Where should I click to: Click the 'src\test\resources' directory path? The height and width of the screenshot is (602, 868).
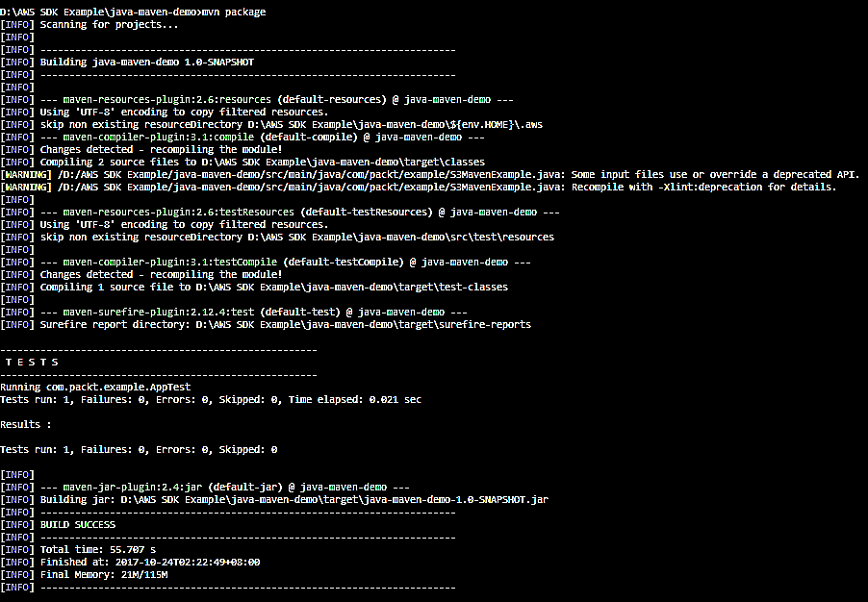click(502, 237)
